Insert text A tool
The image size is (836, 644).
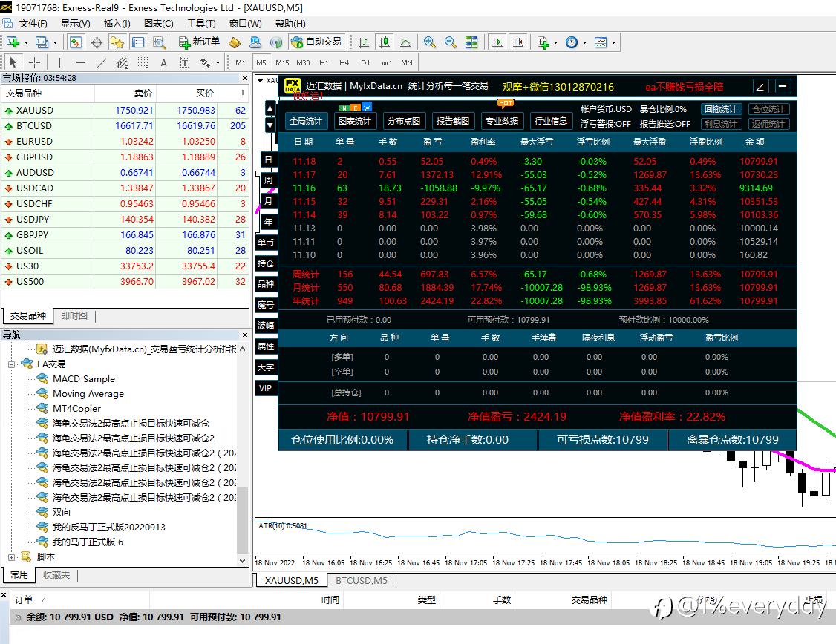(163, 62)
